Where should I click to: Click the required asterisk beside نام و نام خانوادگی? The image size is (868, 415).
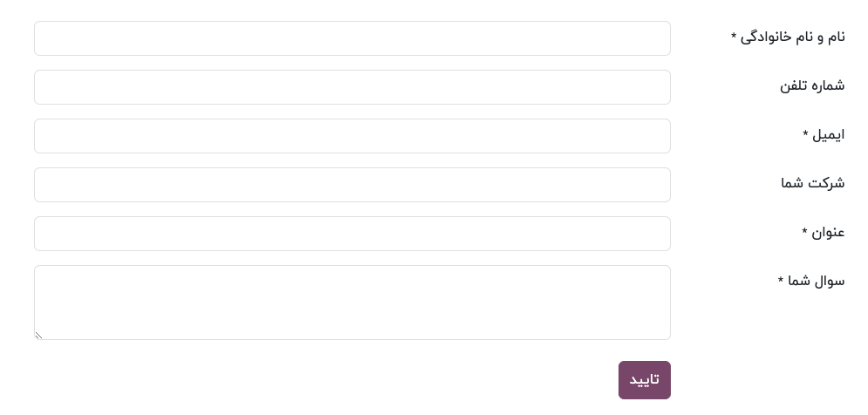pos(734,37)
